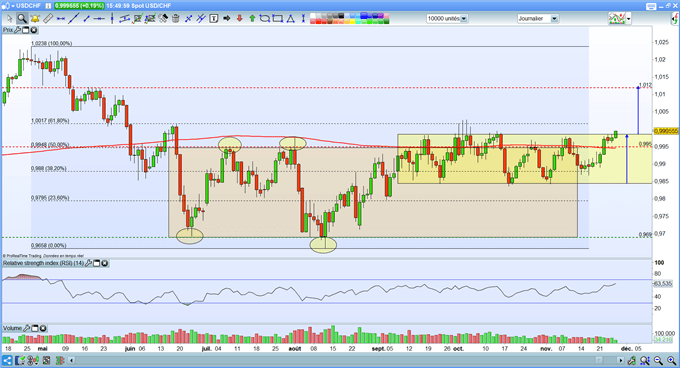Viewport: 680px width, 368px height.
Task: Click the keyboard icon in title bar
Action: pos(651,6)
